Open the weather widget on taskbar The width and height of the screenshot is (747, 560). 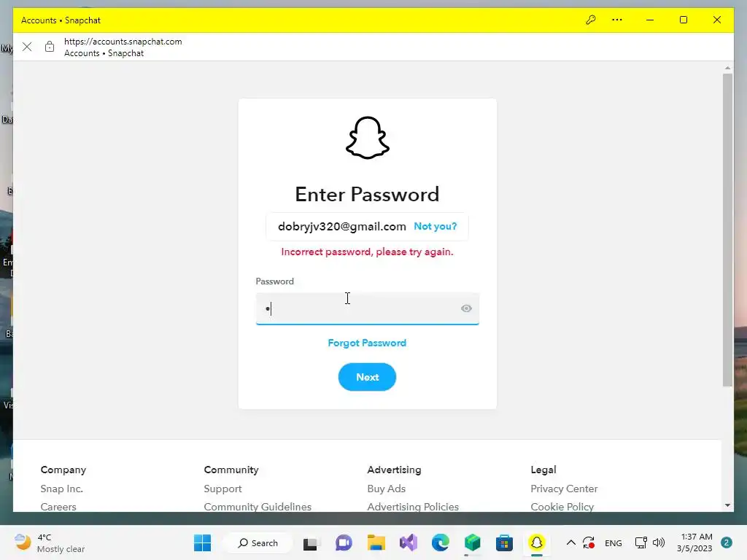point(50,542)
